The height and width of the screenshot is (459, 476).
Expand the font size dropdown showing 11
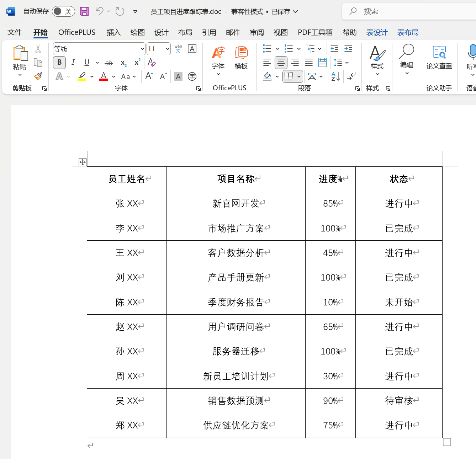[168, 48]
